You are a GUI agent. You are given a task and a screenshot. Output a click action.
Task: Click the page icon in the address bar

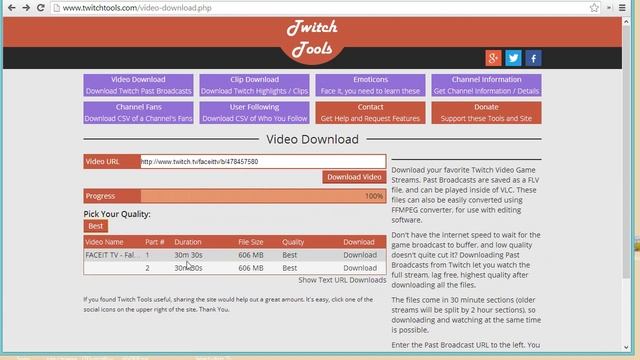pos(57,8)
